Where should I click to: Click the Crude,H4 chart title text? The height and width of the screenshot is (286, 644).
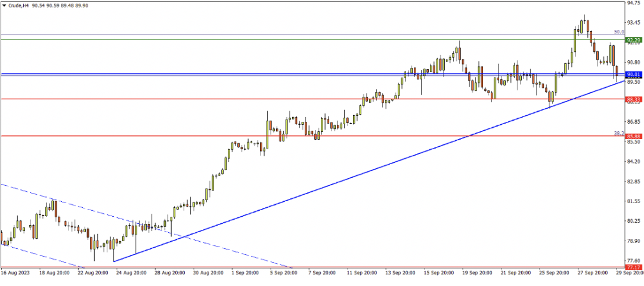click(x=19, y=5)
